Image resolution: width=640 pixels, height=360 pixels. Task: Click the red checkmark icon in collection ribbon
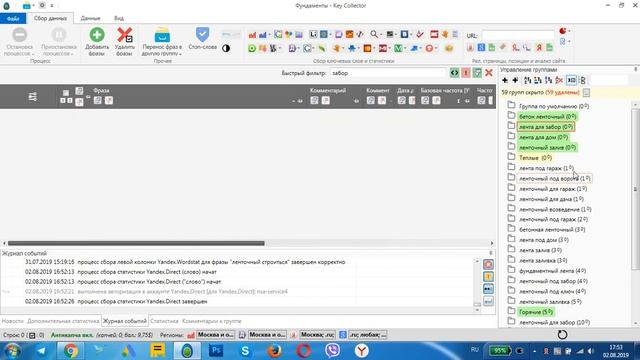(x=420, y=35)
